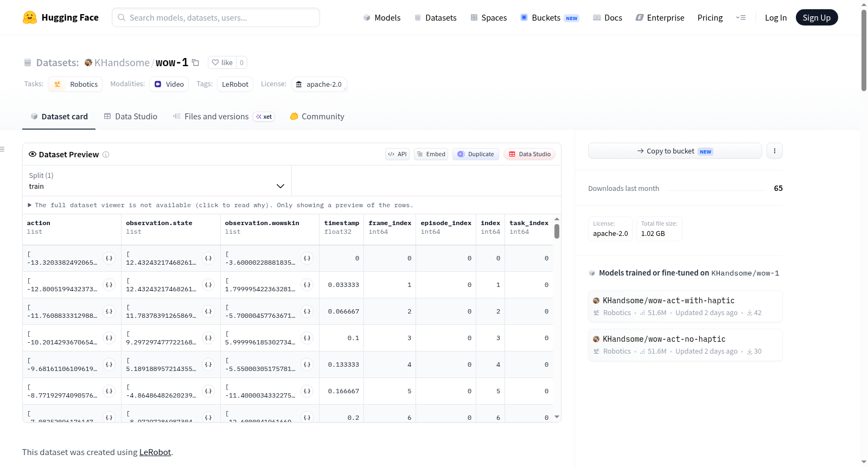Viewport: 868px width, 467px height.
Task: Open the Files and versions tab
Action: [224, 117]
